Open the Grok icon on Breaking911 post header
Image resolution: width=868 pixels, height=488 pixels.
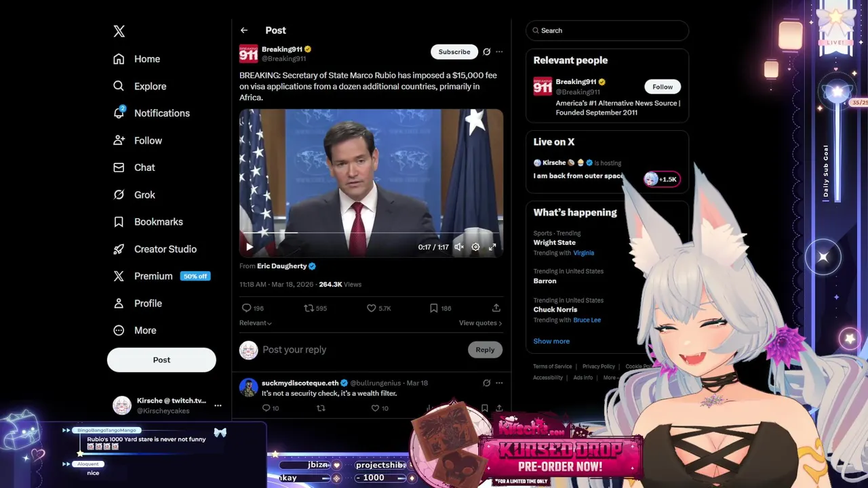click(x=486, y=52)
